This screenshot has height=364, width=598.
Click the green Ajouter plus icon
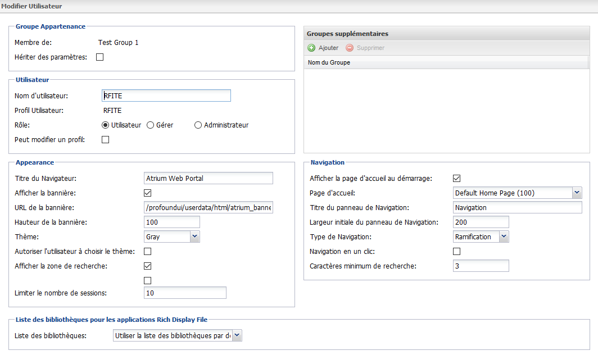(311, 48)
